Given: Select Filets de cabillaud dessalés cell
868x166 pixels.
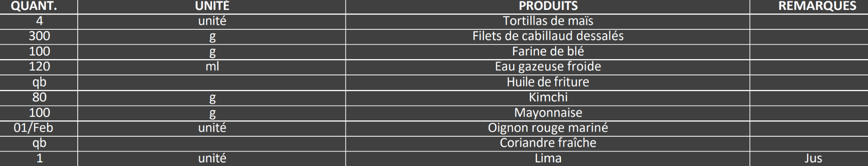Looking at the screenshot, I should coord(547,37).
